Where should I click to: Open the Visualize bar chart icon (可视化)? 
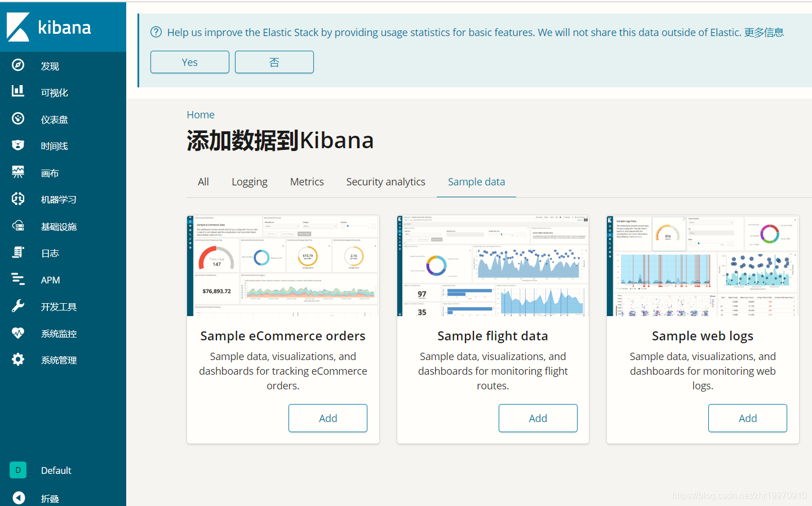(18, 92)
